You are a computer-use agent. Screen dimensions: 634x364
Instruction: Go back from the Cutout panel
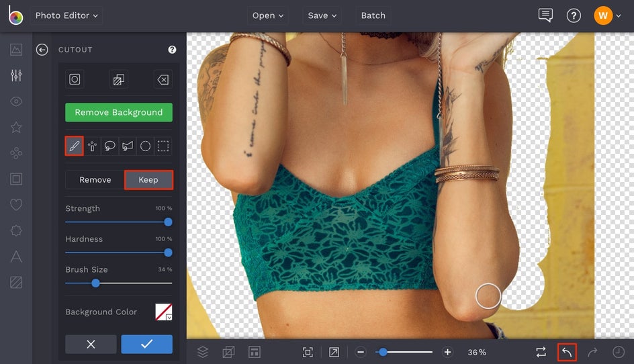tap(42, 49)
